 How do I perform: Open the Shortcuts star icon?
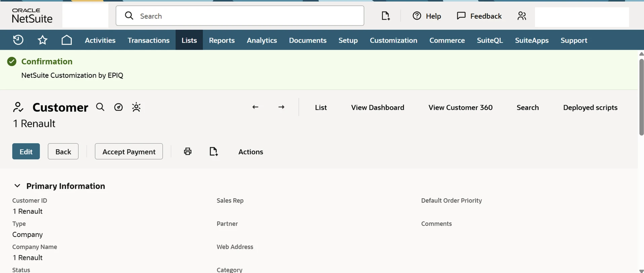(x=42, y=40)
